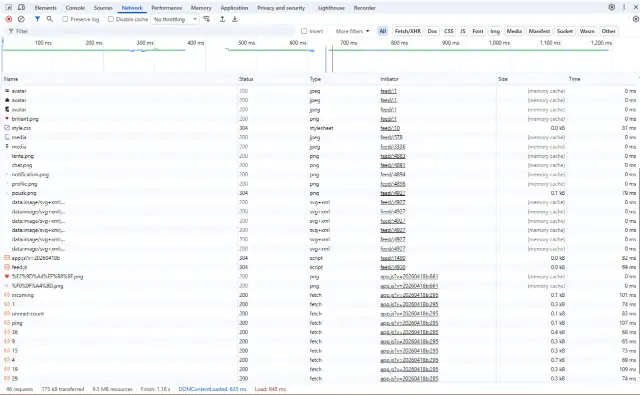The image size is (640, 395).
Task: Select the pousk.png request row
Action: tap(320, 193)
